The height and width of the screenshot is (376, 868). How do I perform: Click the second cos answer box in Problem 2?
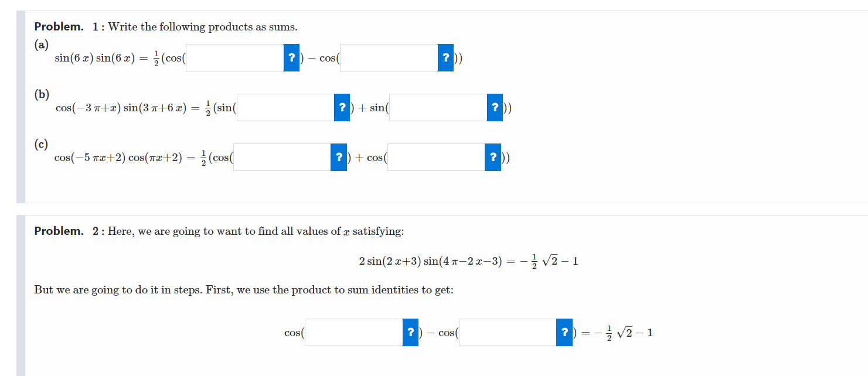[x=508, y=332]
